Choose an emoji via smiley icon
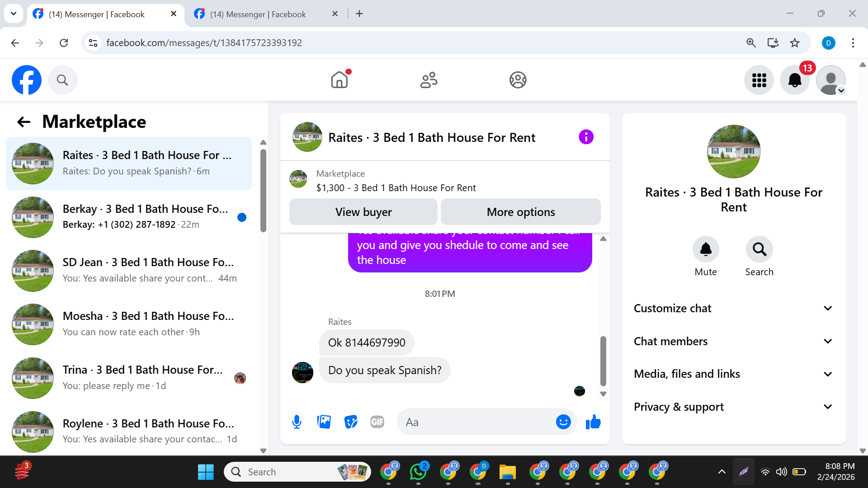 [x=563, y=422]
